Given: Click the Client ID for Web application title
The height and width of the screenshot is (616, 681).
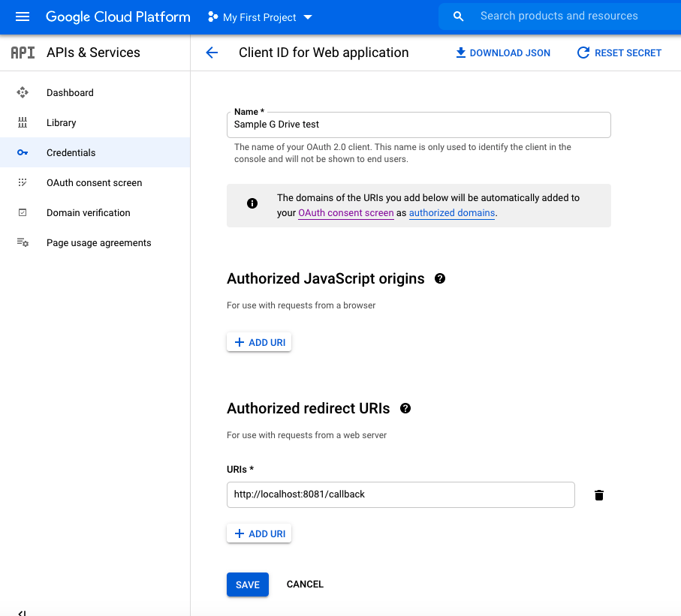Looking at the screenshot, I should pos(324,53).
